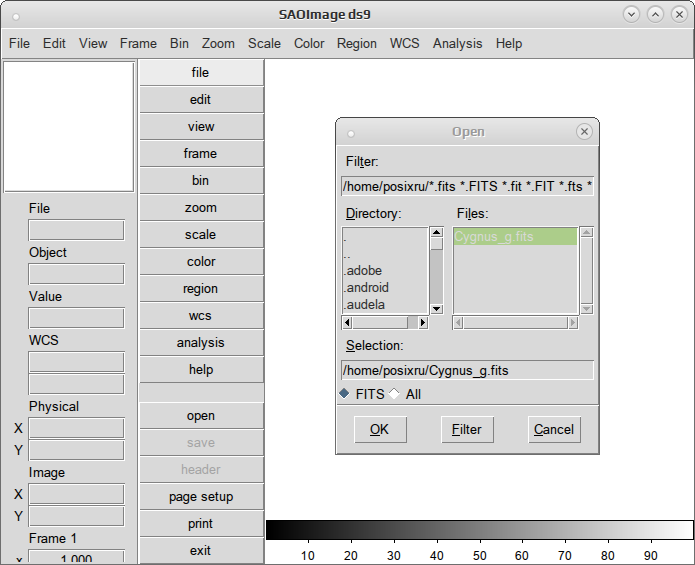Minimize the SAOImage ds9 window
This screenshot has height=565, width=695.
tap(632, 15)
